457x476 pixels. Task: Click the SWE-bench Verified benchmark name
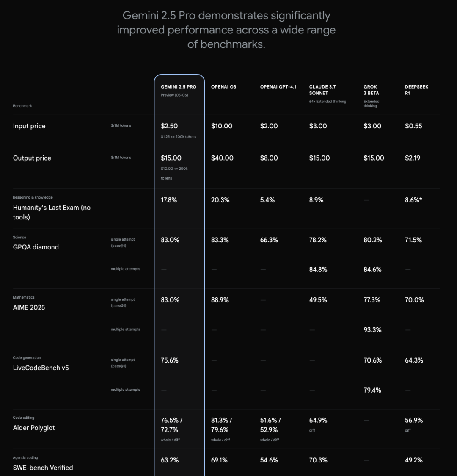(x=43, y=468)
